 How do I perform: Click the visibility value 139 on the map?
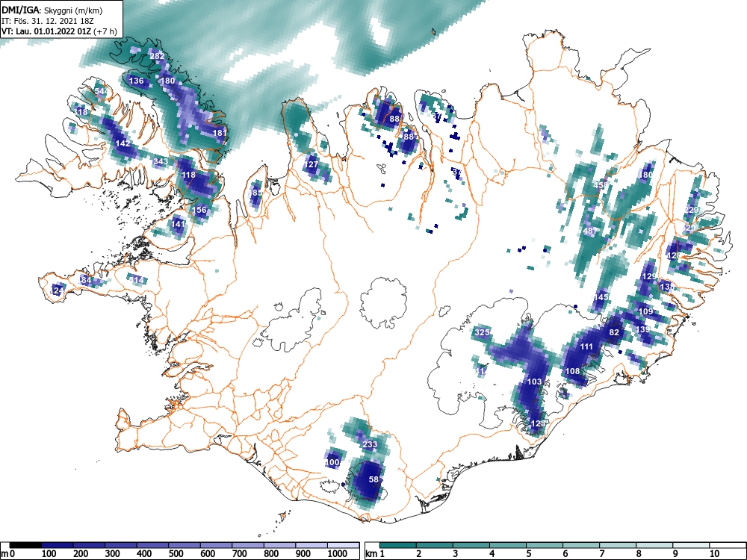[x=642, y=329]
